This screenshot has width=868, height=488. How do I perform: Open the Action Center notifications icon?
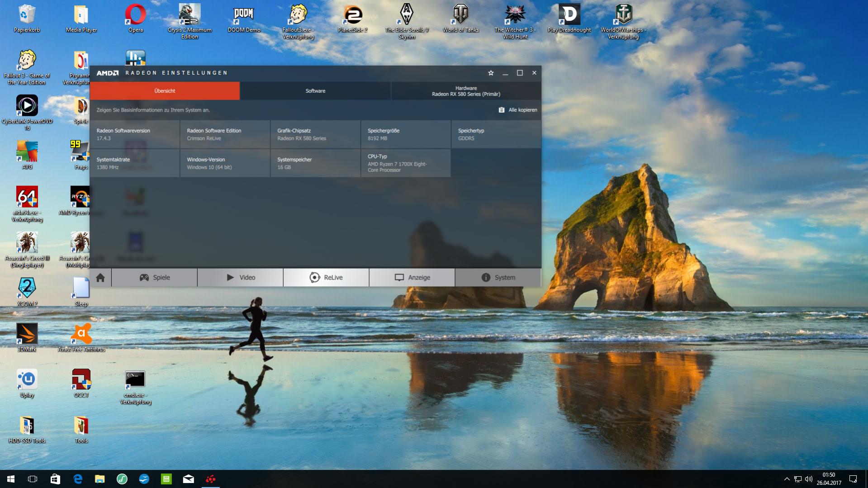click(853, 479)
